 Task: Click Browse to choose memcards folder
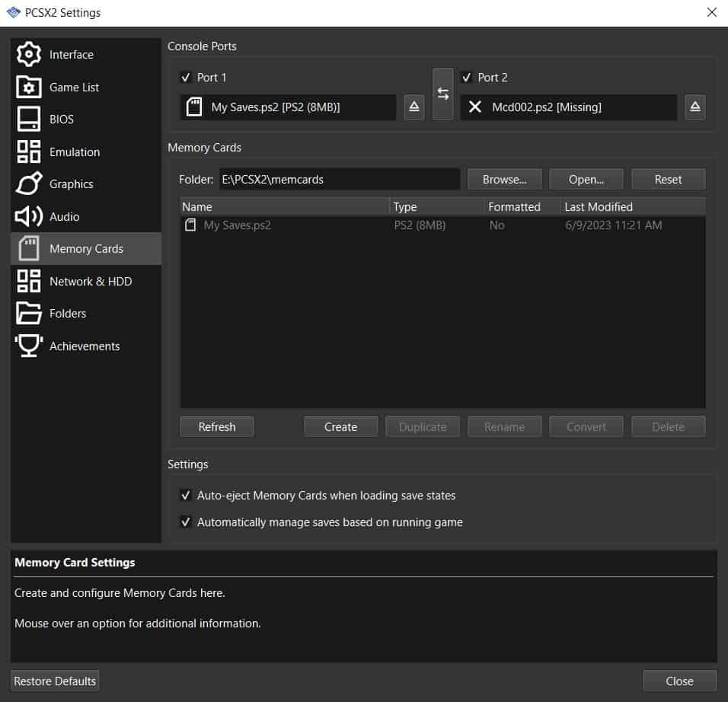[505, 180]
